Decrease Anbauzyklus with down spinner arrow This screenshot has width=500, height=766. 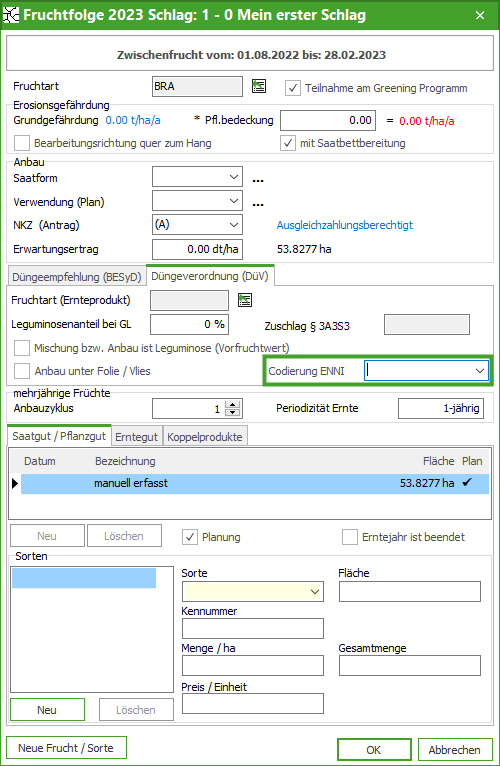pos(234,413)
